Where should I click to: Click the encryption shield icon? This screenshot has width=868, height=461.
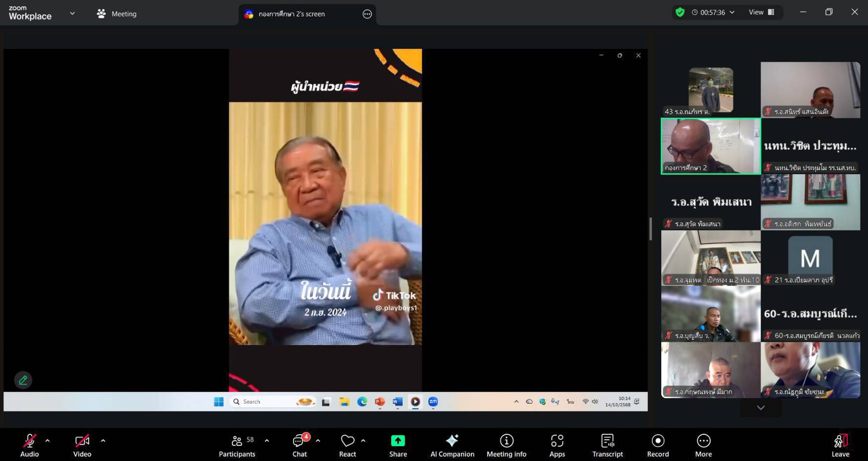coord(680,12)
